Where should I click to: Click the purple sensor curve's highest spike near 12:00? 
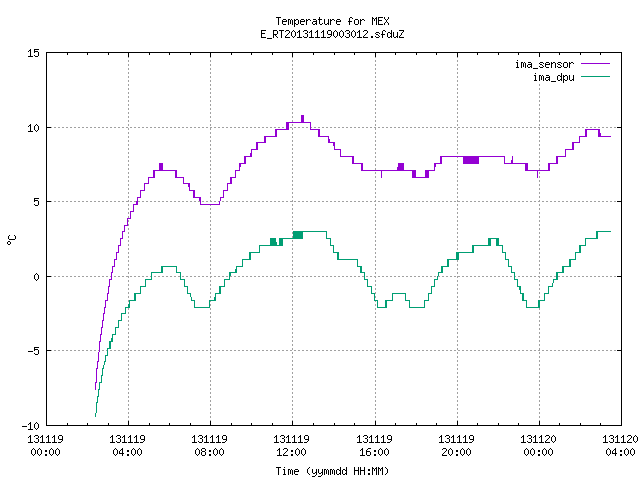click(302, 118)
